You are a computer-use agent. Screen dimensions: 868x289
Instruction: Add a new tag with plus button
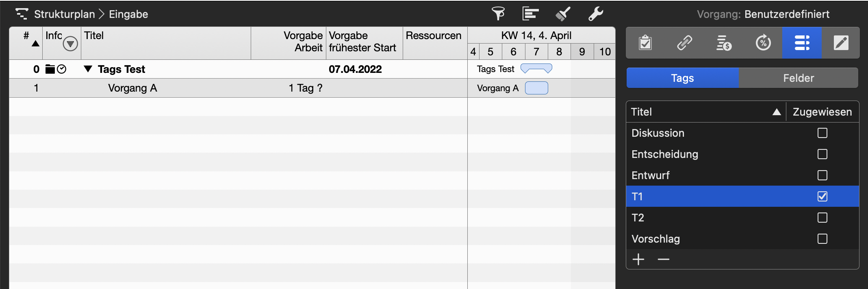[x=638, y=259]
